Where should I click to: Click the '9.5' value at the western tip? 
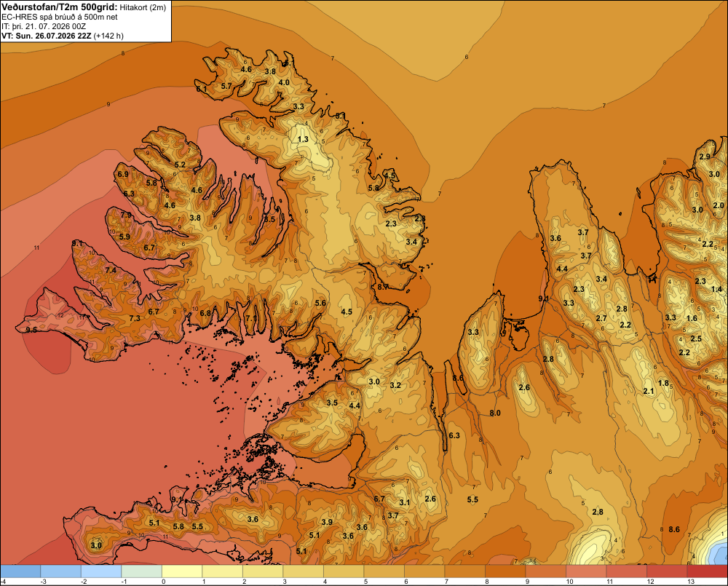31,330
